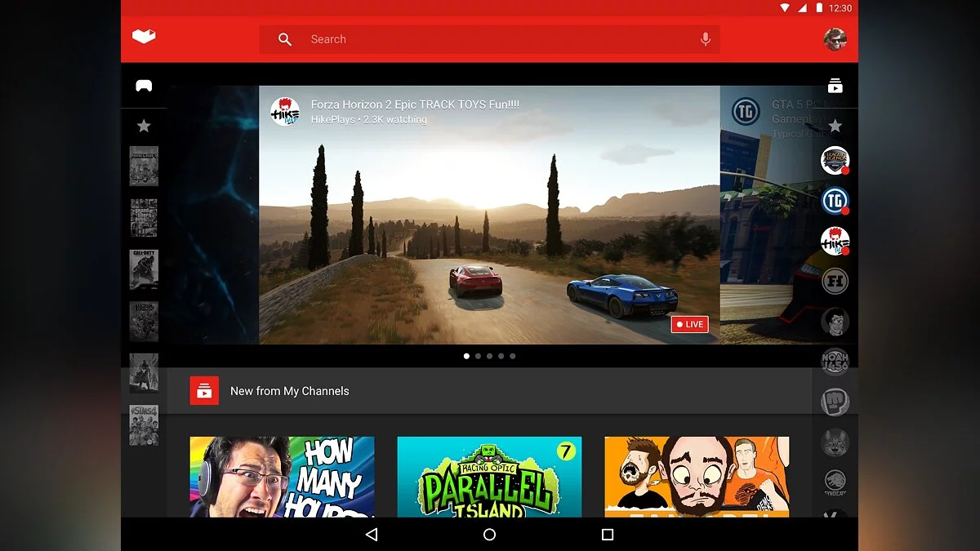Open the Parallel Island video thumbnail
Screen dimensions: 980x551
pyautogui.click(x=489, y=477)
